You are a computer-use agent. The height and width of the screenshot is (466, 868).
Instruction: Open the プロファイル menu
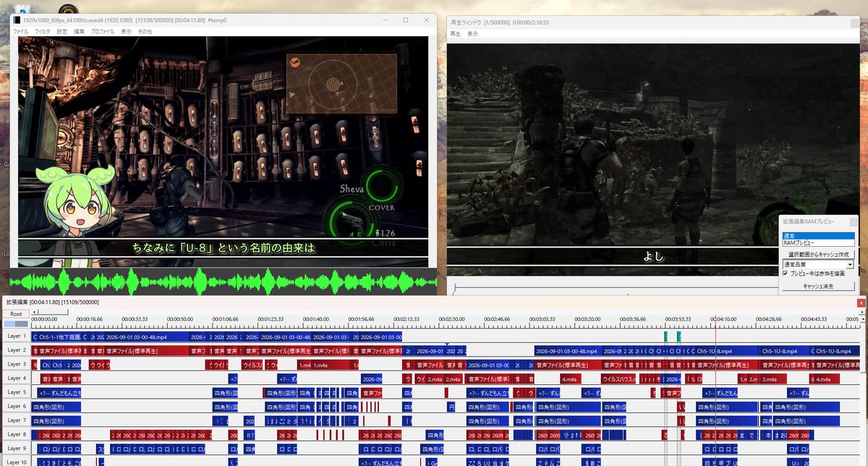102,32
